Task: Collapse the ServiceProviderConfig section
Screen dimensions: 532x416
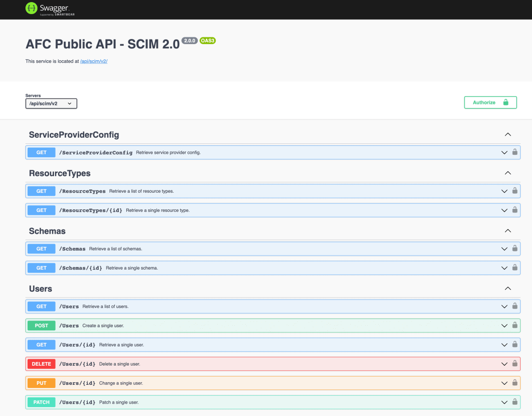Action: [x=508, y=135]
